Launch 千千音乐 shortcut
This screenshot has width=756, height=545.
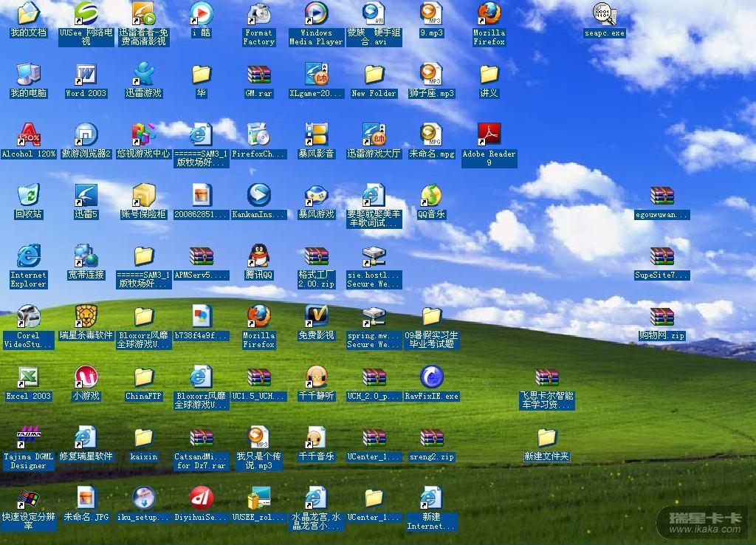pyautogui.click(x=316, y=437)
